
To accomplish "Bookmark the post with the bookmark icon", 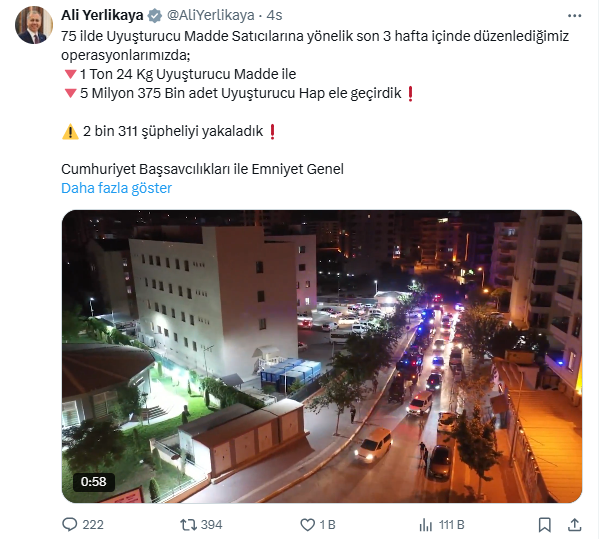I will [x=544, y=524].
